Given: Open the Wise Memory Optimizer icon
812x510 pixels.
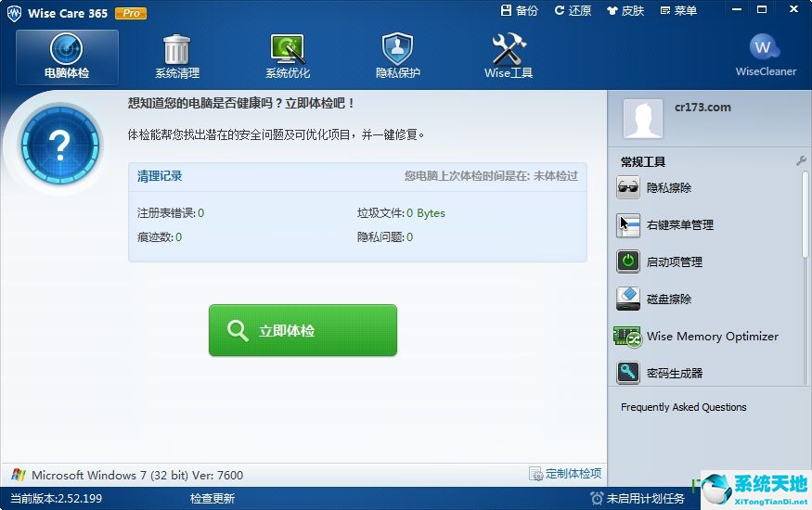Looking at the screenshot, I should coord(627,337).
